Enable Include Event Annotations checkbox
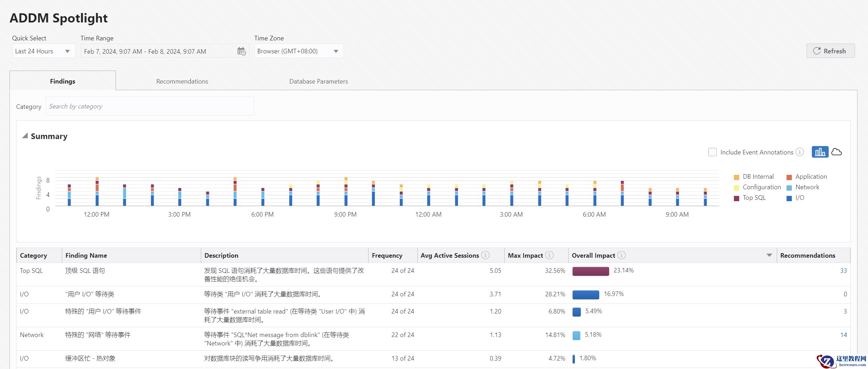868x369 pixels. [712, 152]
